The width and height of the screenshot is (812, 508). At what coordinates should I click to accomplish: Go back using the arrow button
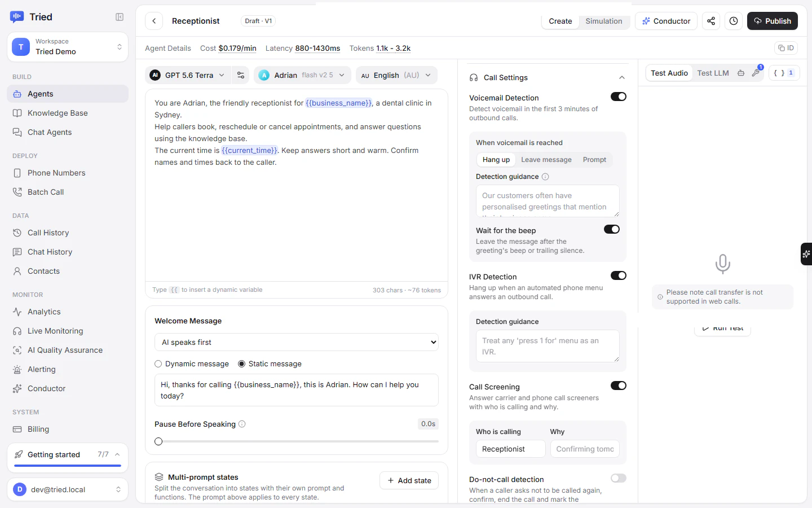tap(154, 21)
